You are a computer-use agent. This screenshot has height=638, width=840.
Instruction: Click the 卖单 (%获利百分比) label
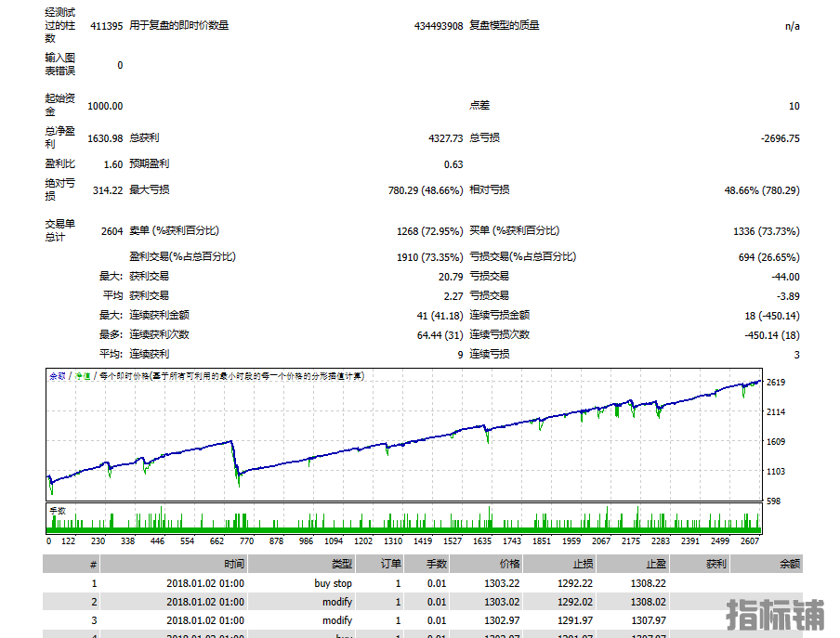(174, 230)
